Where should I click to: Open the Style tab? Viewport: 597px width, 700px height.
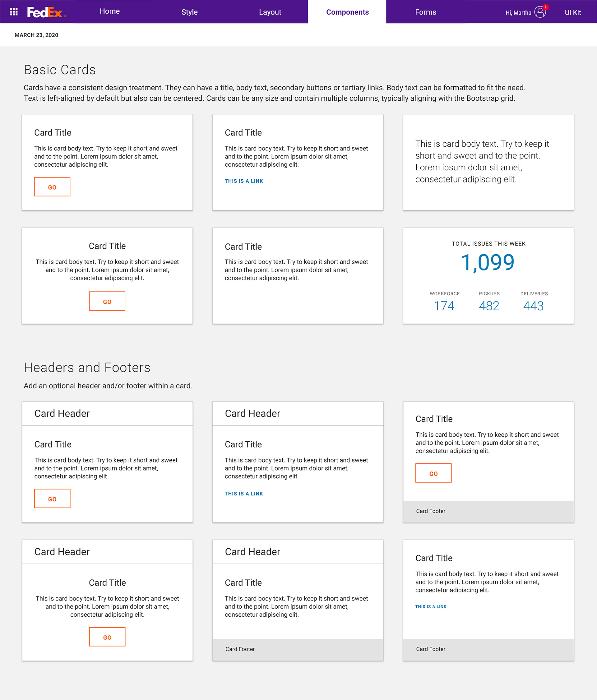click(x=190, y=12)
